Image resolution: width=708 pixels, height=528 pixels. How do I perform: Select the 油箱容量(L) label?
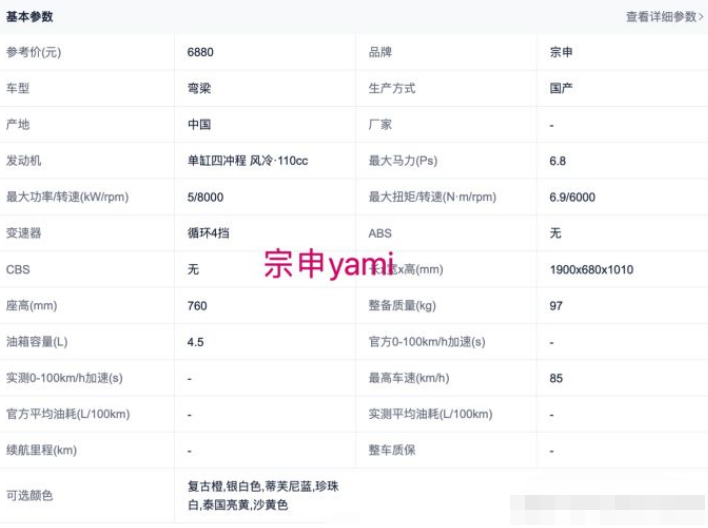tap(37, 342)
